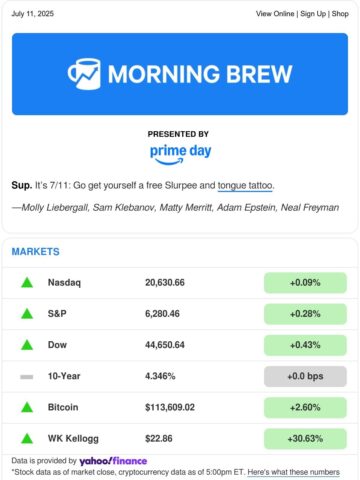Click the Nasdaq value 20,630.66
This screenshot has width=360, height=480.
[x=165, y=283]
